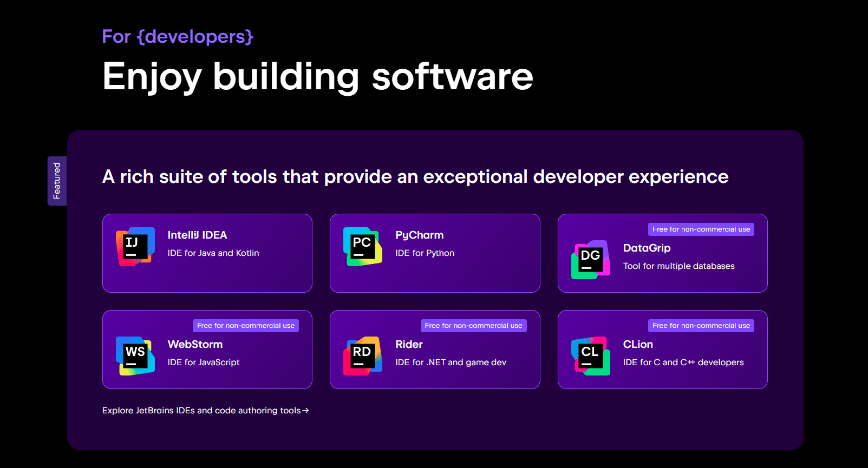This screenshot has height=468, width=868.
Task: Click the IntelliJ IDEA IJ logo icon
Action: [x=135, y=247]
